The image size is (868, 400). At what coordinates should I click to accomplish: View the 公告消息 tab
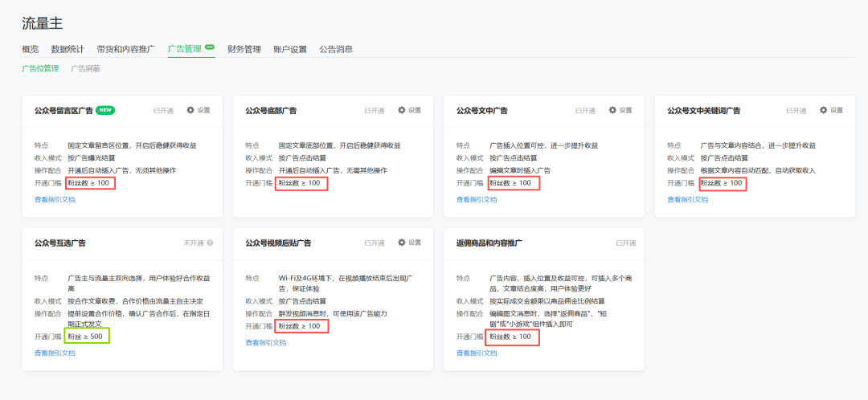[x=336, y=49]
